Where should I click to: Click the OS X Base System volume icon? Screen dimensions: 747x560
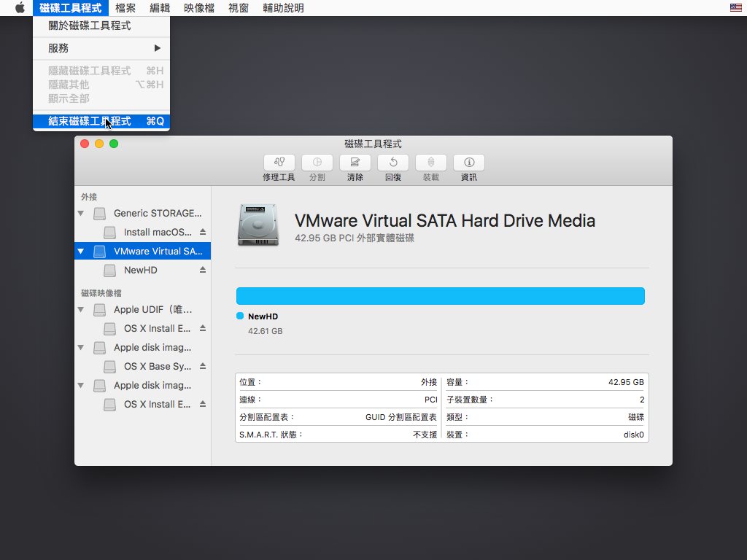(110, 367)
